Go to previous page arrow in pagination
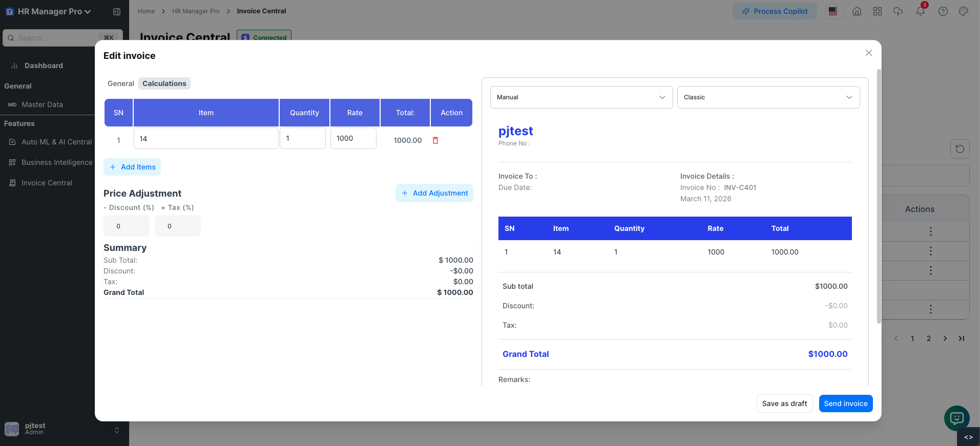Image resolution: width=980 pixels, height=446 pixels. (896, 338)
